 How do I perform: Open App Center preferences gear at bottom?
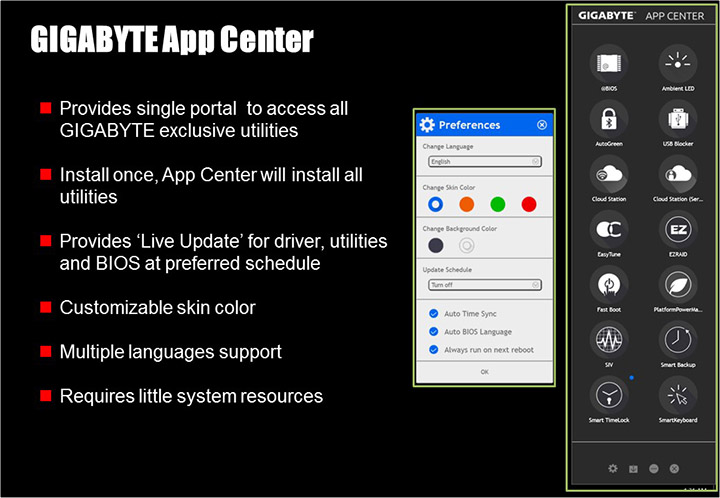click(x=613, y=469)
